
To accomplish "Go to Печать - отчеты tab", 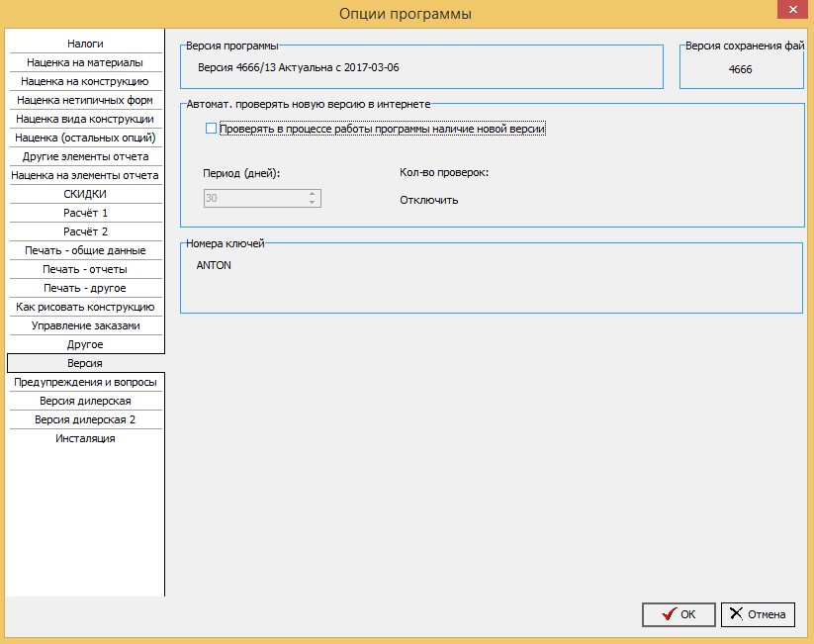I will click(85, 269).
